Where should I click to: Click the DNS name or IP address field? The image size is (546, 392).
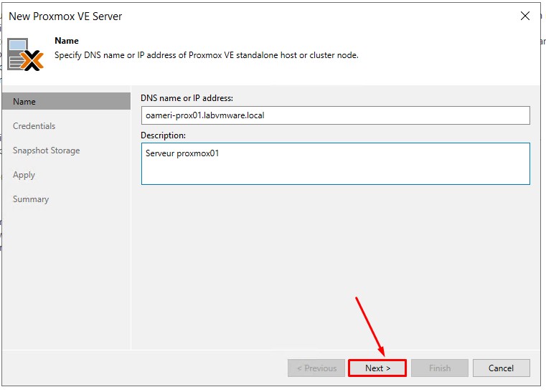coord(335,115)
